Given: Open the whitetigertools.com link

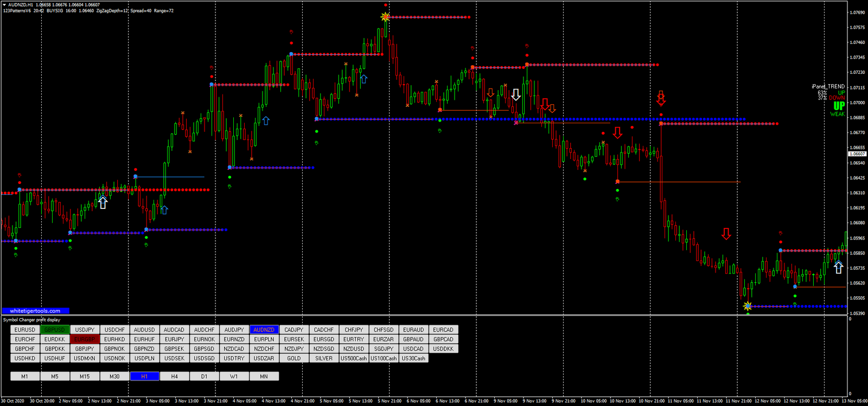Looking at the screenshot, I should pyautogui.click(x=35, y=311).
